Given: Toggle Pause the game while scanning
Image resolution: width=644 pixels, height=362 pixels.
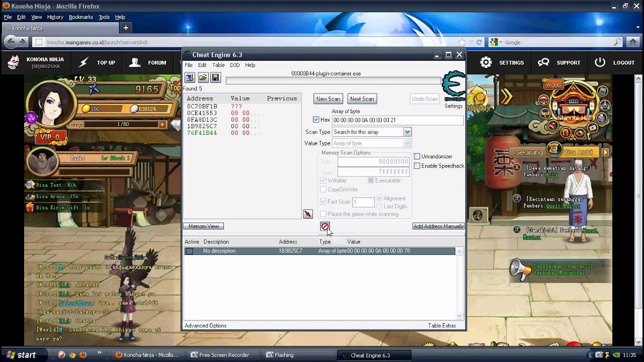Looking at the screenshot, I should [x=323, y=214].
